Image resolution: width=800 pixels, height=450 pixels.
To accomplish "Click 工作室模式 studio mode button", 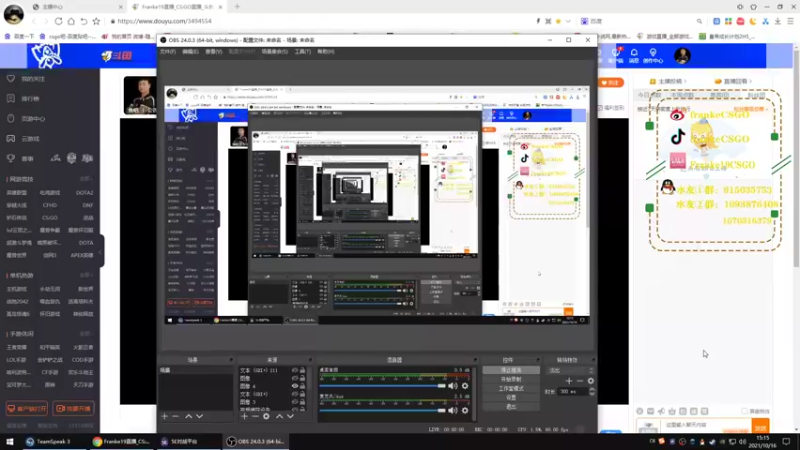I will coord(511,389).
